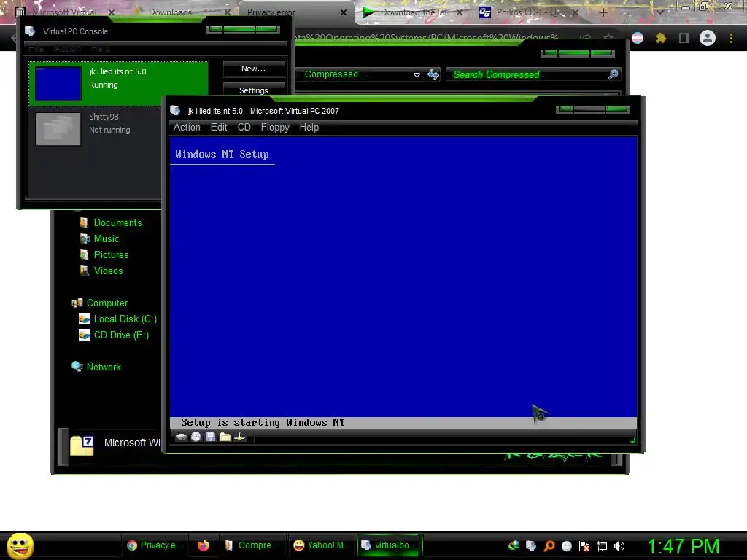Screen dimensions: 747x560
Task: Open Videos library in Explorer sidebar
Action: tap(108, 271)
